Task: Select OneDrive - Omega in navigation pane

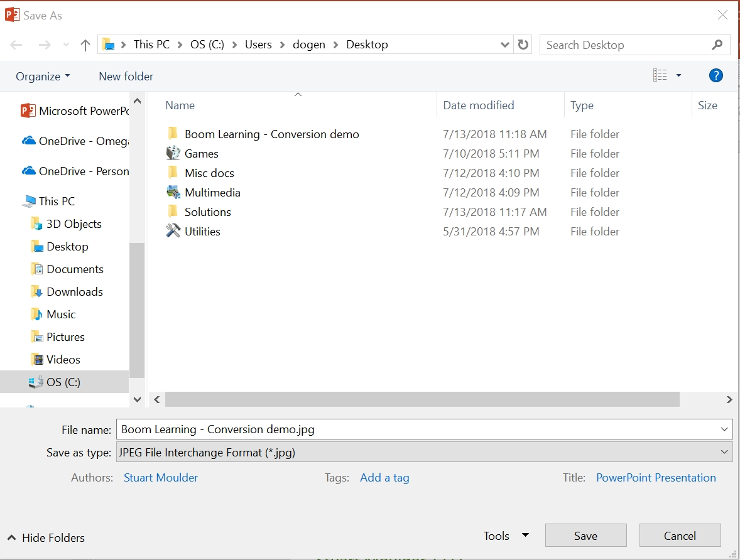Action: point(75,141)
